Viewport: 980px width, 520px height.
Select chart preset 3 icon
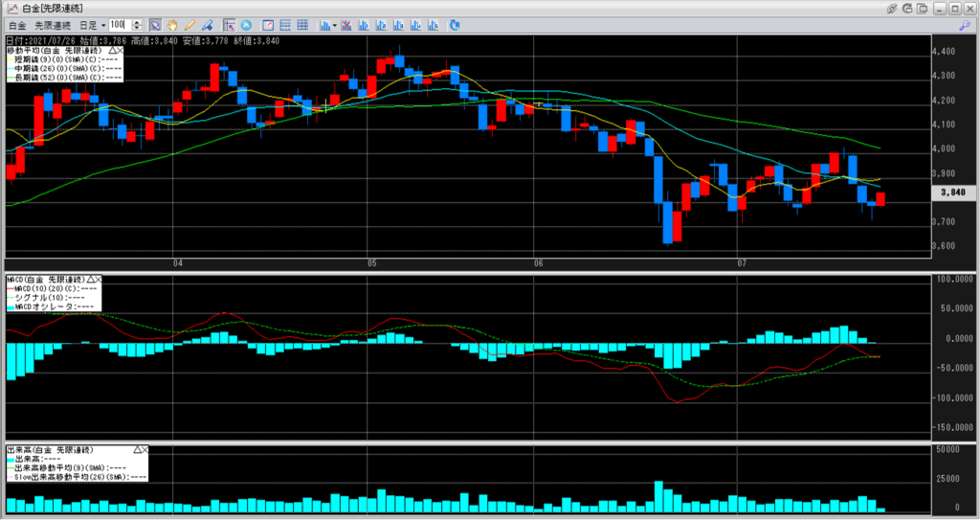point(399,26)
